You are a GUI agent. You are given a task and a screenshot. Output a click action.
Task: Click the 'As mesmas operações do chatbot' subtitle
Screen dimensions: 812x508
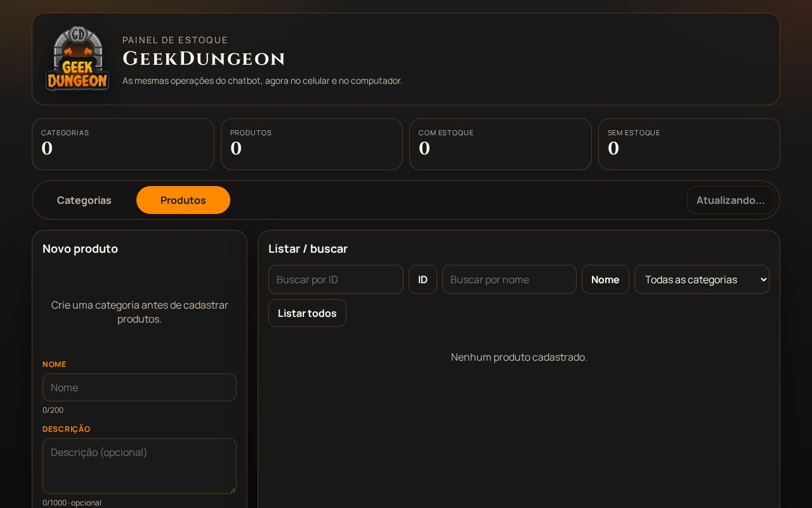pos(262,81)
